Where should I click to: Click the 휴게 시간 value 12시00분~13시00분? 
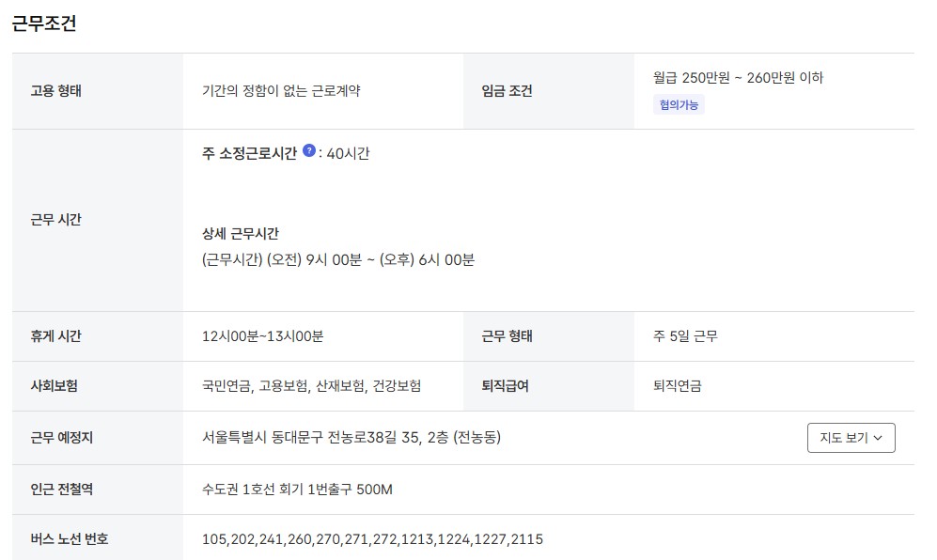(262, 336)
